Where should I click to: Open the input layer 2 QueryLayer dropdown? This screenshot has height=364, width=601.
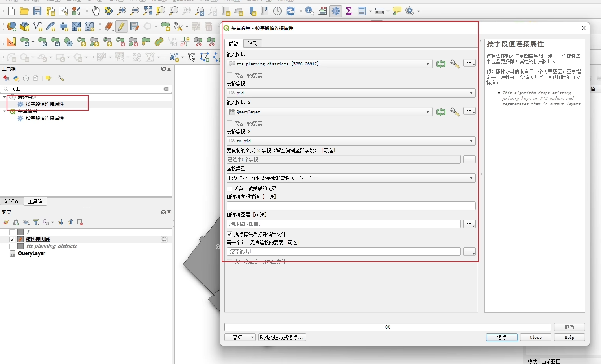click(329, 112)
